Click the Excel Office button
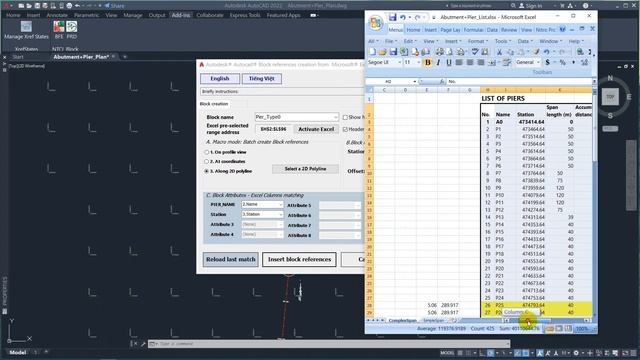The width and height of the screenshot is (640, 360). (x=376, y=22)
